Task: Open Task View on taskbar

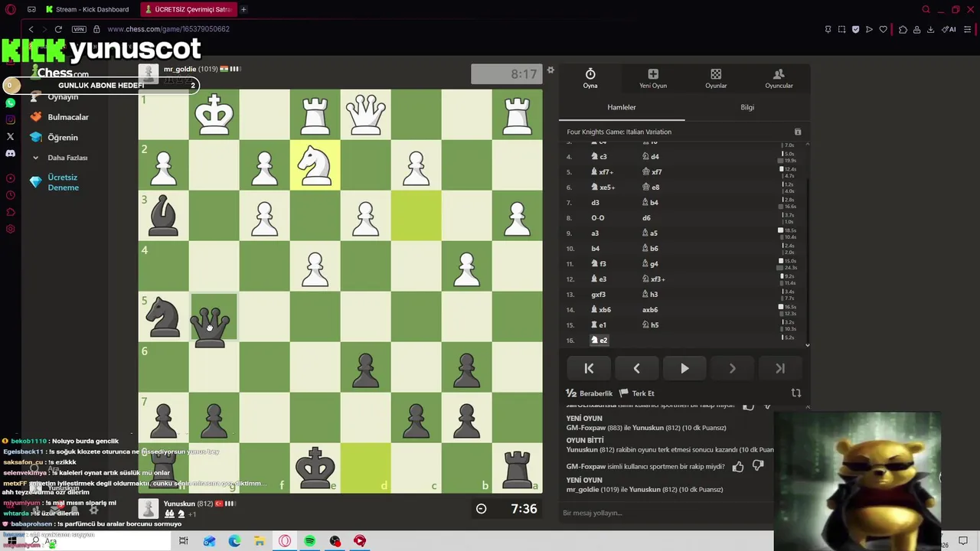Action: tap(184, 541)
